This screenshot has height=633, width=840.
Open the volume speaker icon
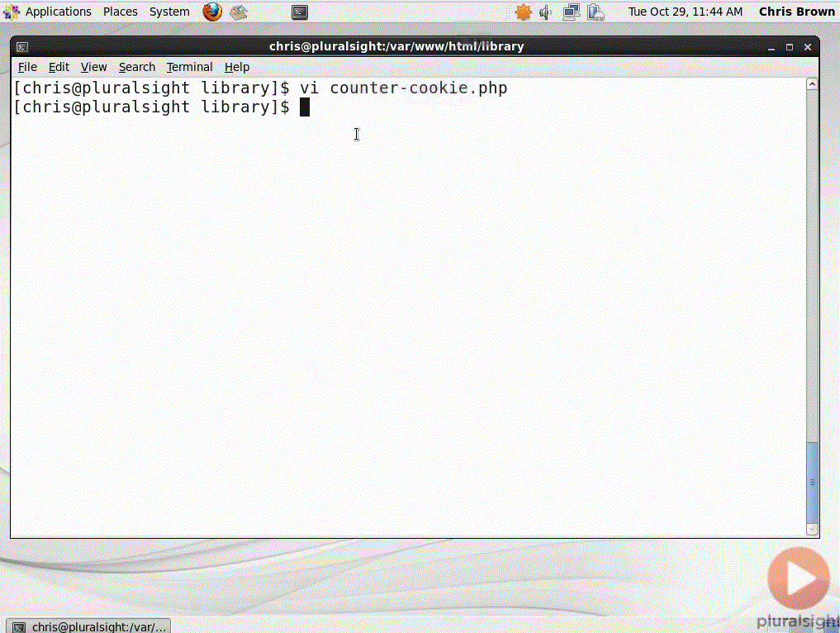point(546,12)
